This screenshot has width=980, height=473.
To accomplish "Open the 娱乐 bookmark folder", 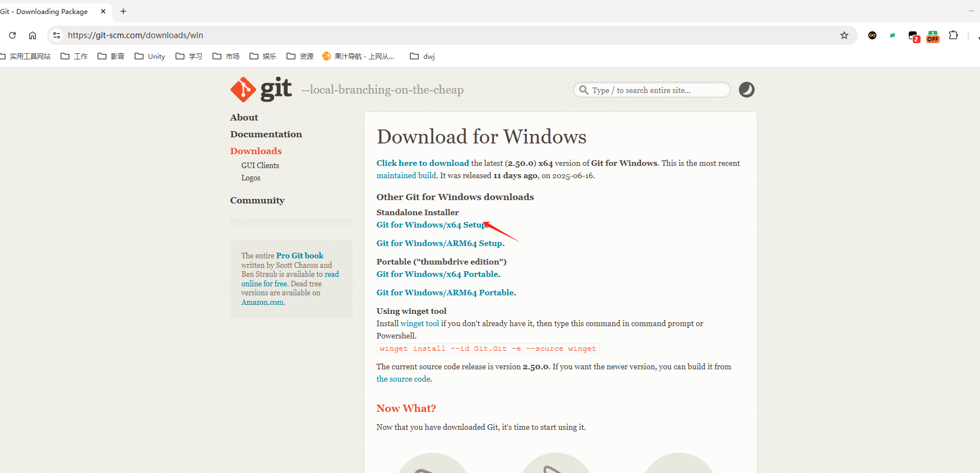I will pyautogui.click(x=263, y=56).
